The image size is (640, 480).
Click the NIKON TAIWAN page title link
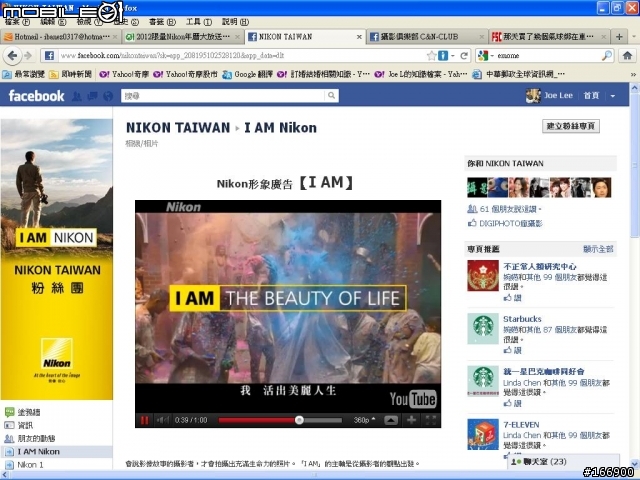(x=178, y=128)
